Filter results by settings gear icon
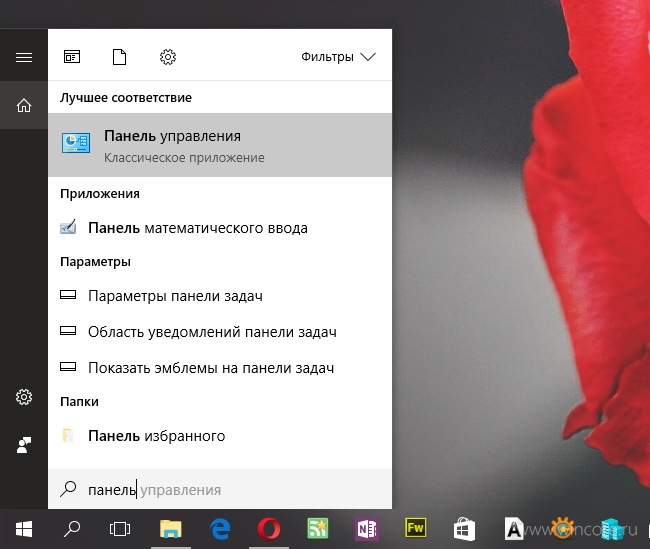 [x=167, y=57]
